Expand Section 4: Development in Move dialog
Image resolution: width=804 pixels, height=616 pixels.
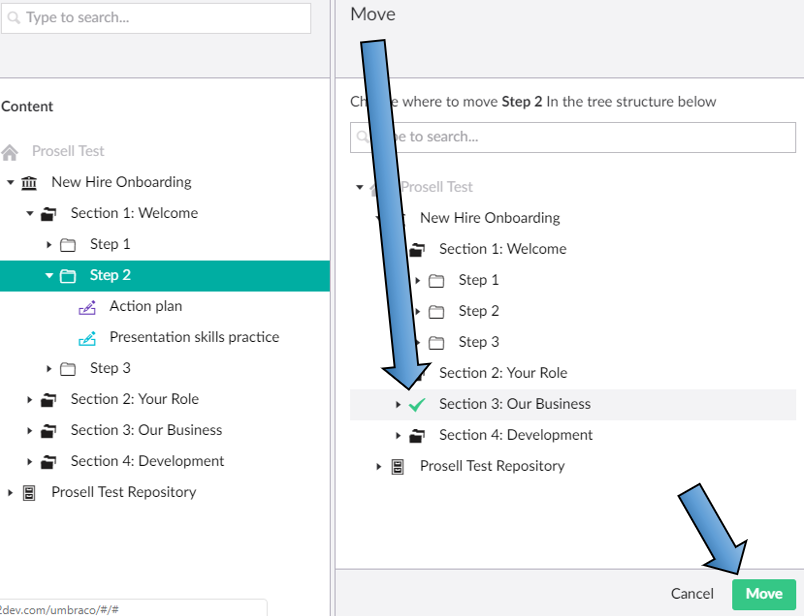[398, 436]
